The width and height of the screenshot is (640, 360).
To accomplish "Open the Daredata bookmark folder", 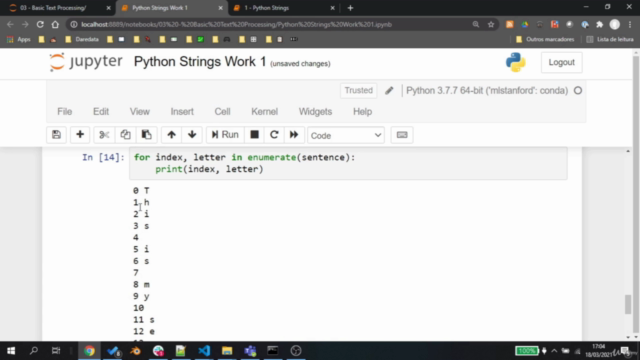I will point(82,39).
